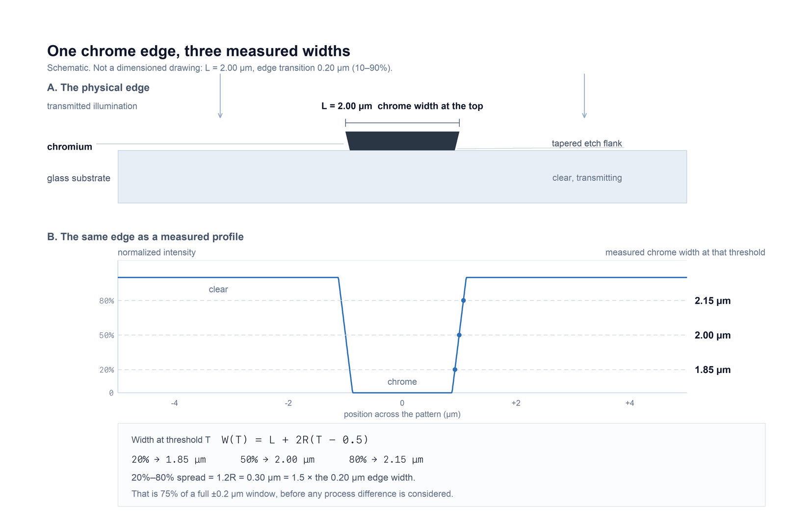Click the left illumination down arrow
This screenshot has width=785, height=532.
(220, 96)
